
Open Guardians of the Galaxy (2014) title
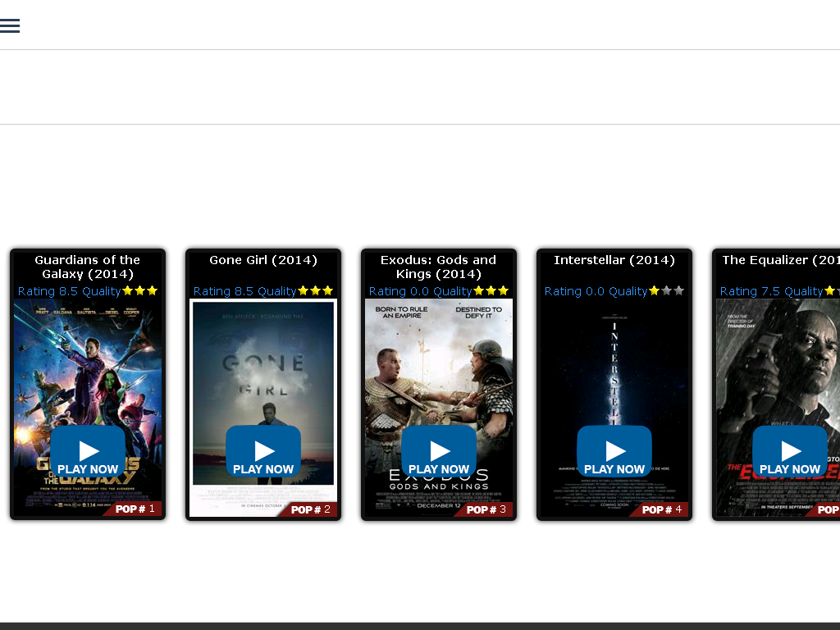point(88,267)
